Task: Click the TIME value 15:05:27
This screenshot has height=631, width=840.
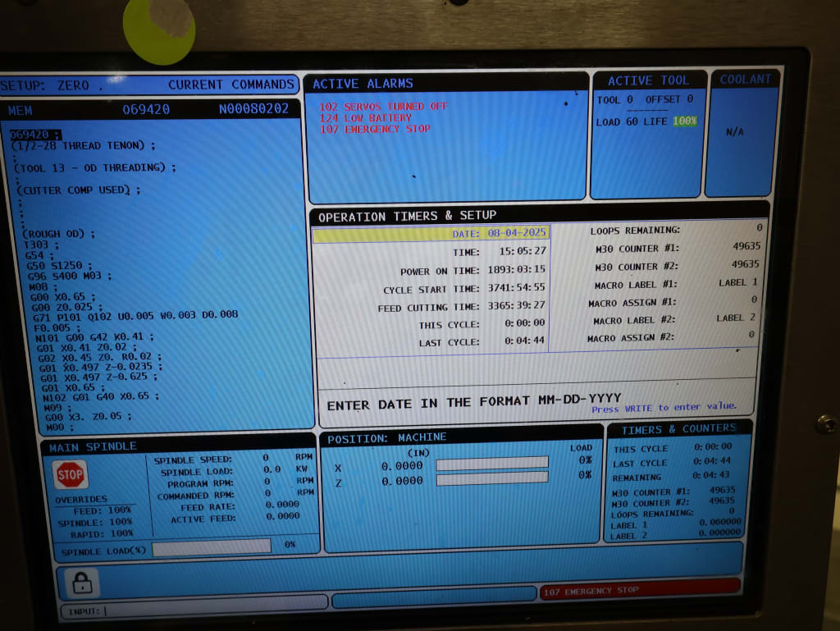Action: (x=523, y=251)
